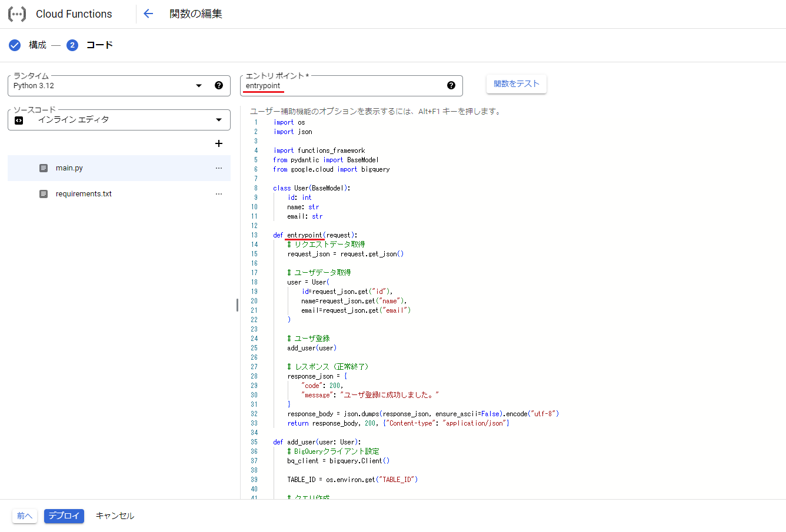Screen dimensions: 786x532
Task: Click the 'TABLE_ID = os.environ.get' line
Action: [x=352, y=480]
